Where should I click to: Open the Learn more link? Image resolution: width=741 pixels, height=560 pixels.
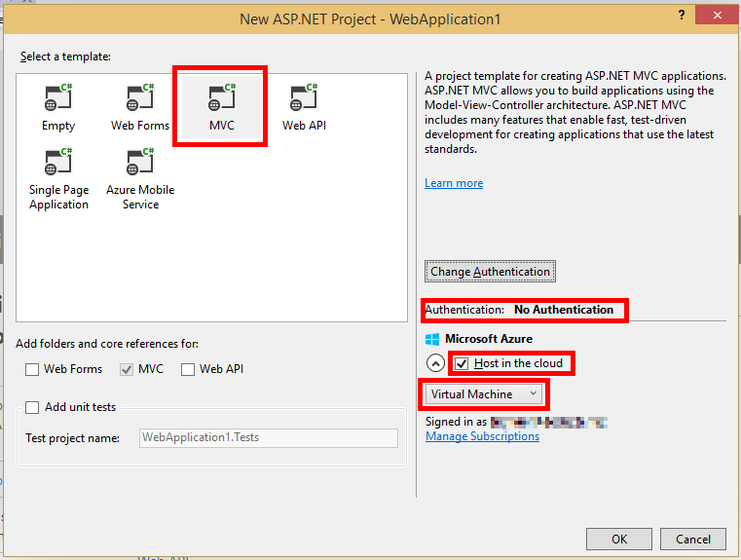454,183
